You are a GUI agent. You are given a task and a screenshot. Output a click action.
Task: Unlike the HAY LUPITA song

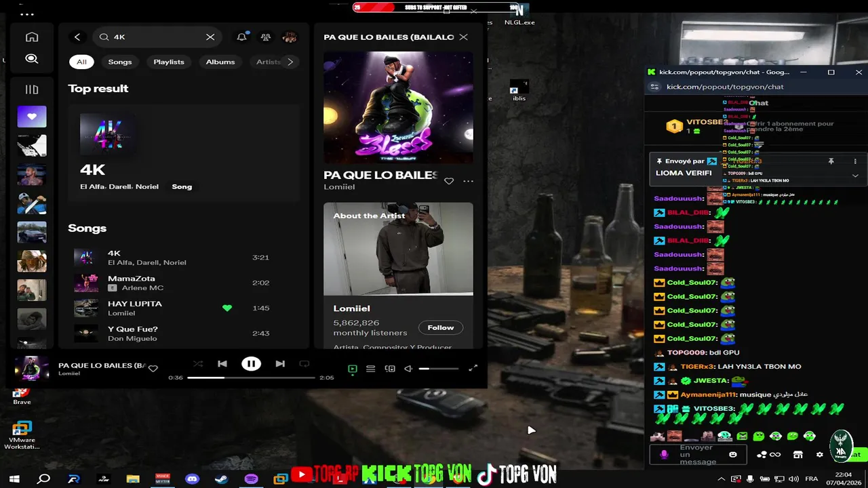click(227, 308)
